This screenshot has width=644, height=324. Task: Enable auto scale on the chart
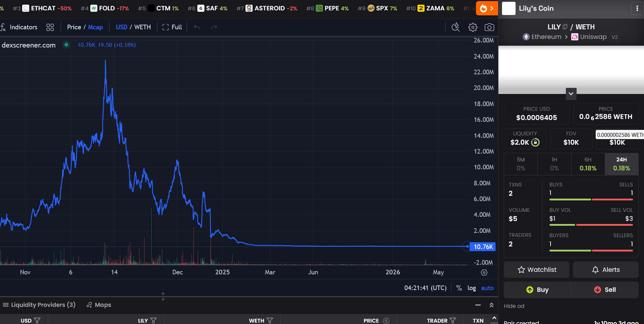tap(487, 288)
